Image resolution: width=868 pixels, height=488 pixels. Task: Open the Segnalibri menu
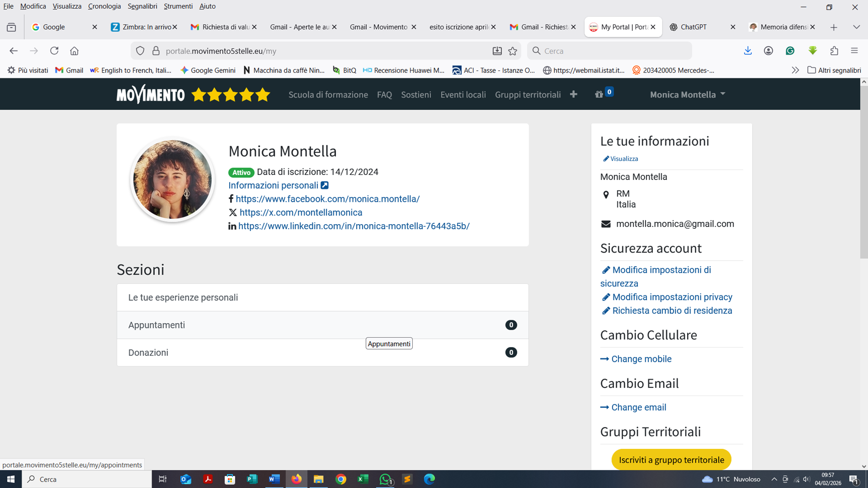tap(142, 6)
